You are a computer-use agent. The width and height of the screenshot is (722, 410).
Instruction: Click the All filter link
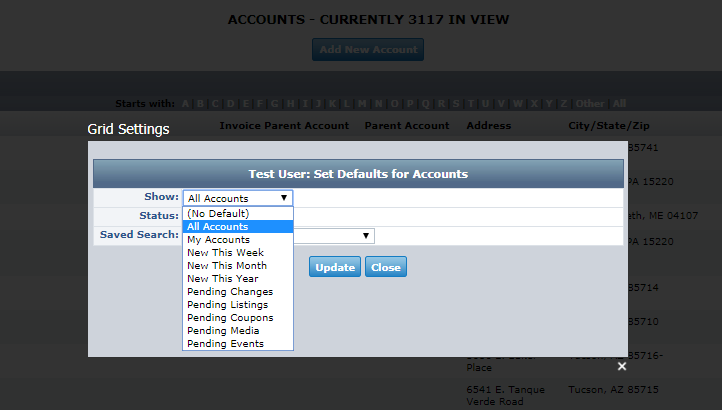tap(619, 104)
